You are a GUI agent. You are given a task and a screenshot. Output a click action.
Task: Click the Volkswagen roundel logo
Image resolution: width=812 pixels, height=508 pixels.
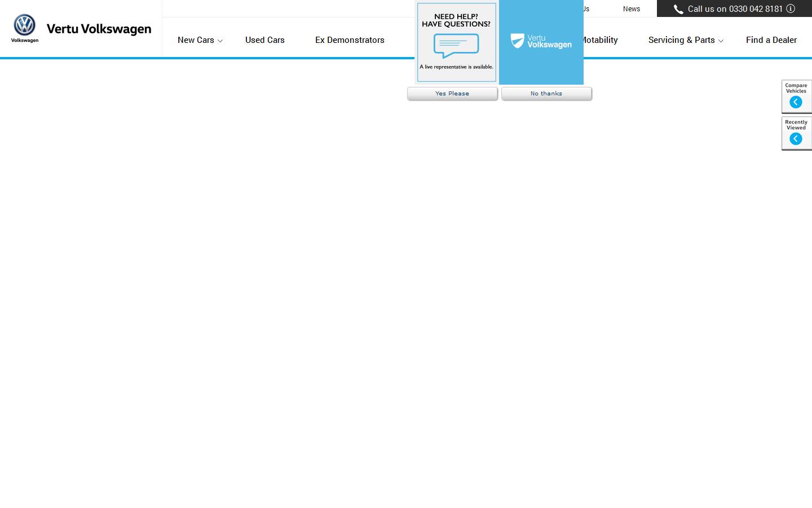tap(24, 25)
